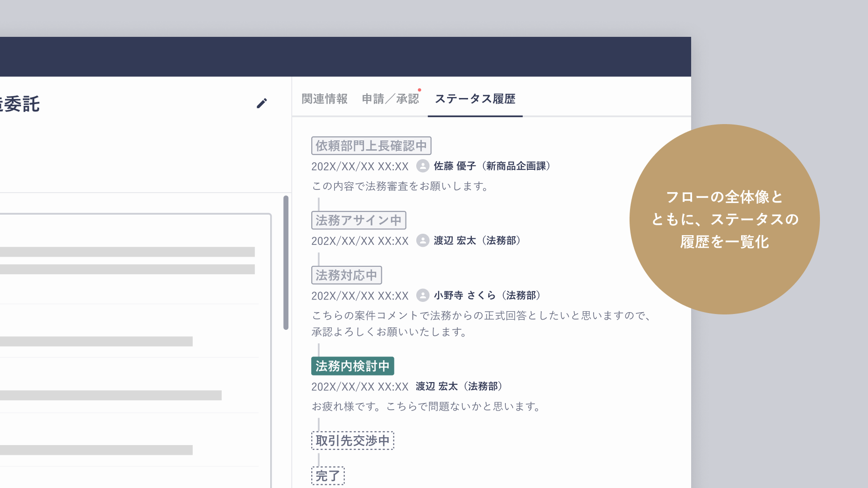Click the red notification dot on 申請／承認
Image resolution: width=868 pixels, height=488 pixels.
pos(420,90)
